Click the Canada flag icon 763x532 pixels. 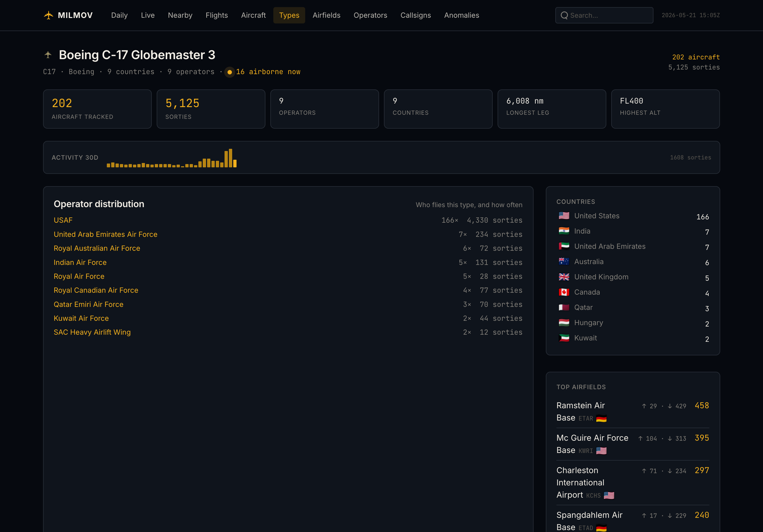click(x=564, y=292)
